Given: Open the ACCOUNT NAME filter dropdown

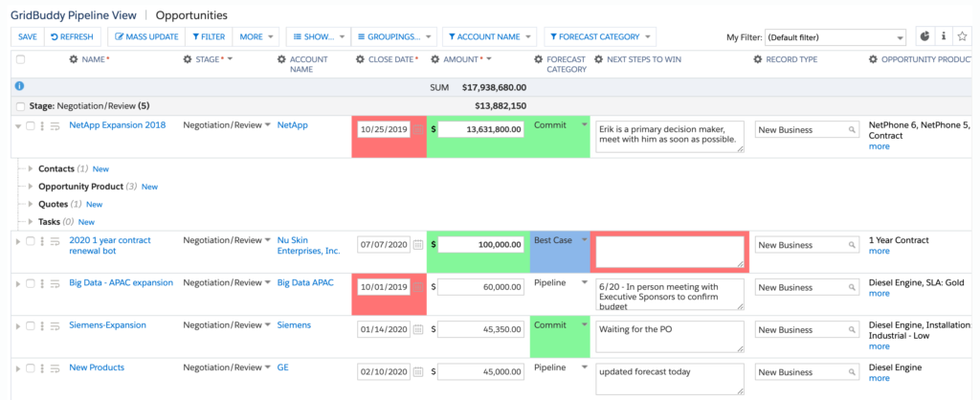Looking at the screenshot, I should pos(489,37).
